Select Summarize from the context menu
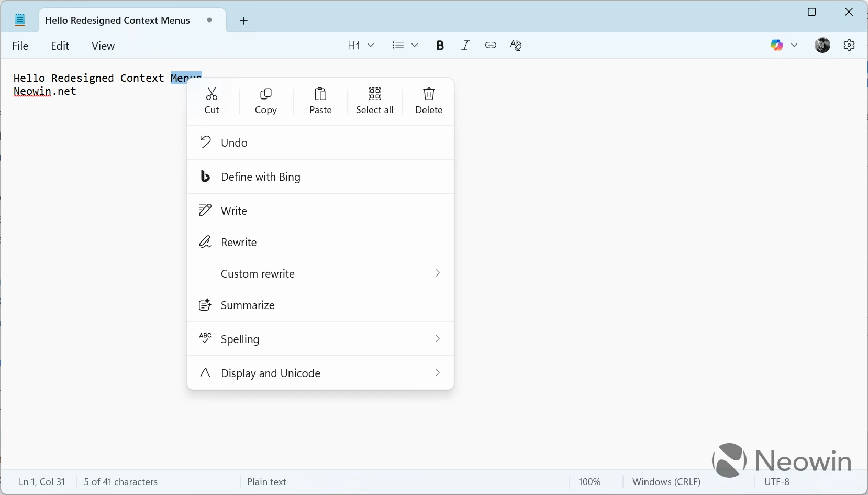 [248, 305]
